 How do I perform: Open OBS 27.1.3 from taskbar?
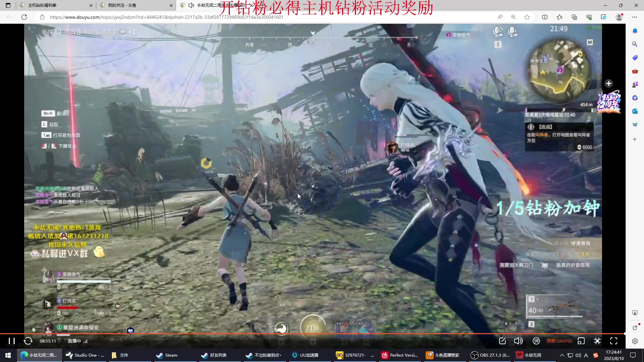point(490,355)
